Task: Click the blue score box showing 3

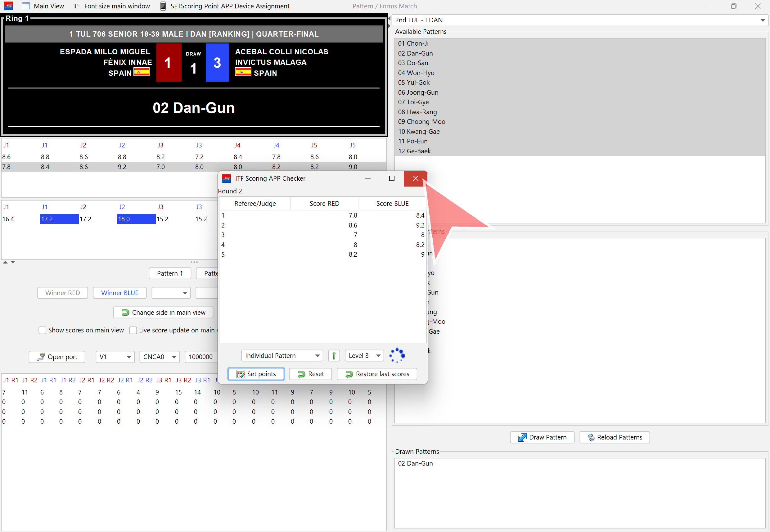Action: 217,63
